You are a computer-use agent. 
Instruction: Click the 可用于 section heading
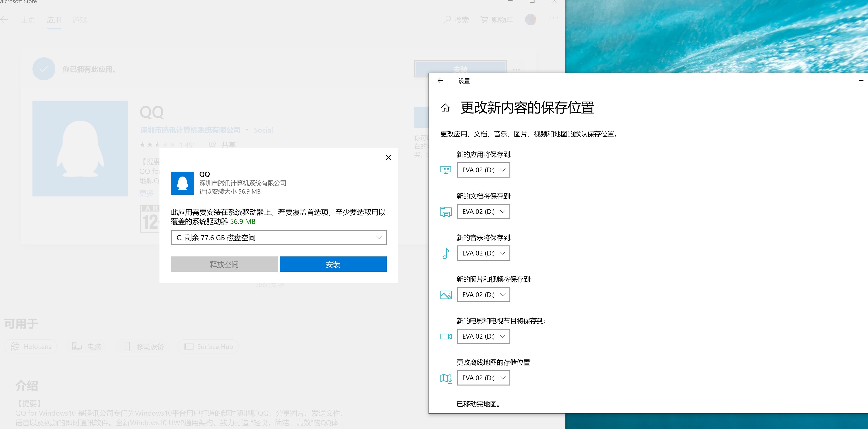tap(21, 324)
